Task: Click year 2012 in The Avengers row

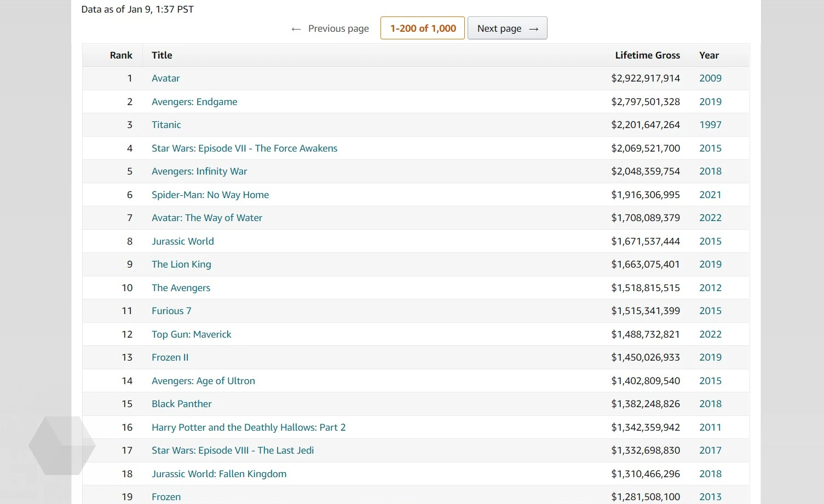Action: point(710,288)
